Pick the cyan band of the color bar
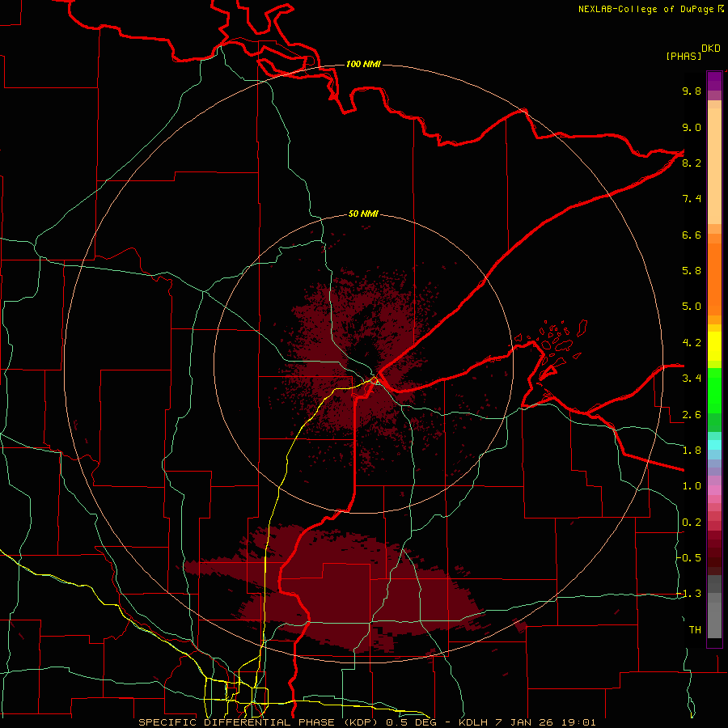Screen dimensions: 728x728 [x=714, y=445]
